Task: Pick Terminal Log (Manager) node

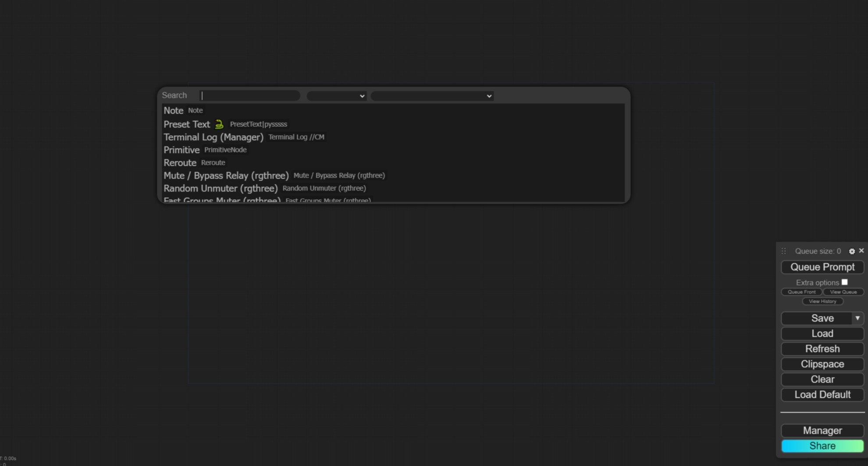Action: click(x=213, y=137)
